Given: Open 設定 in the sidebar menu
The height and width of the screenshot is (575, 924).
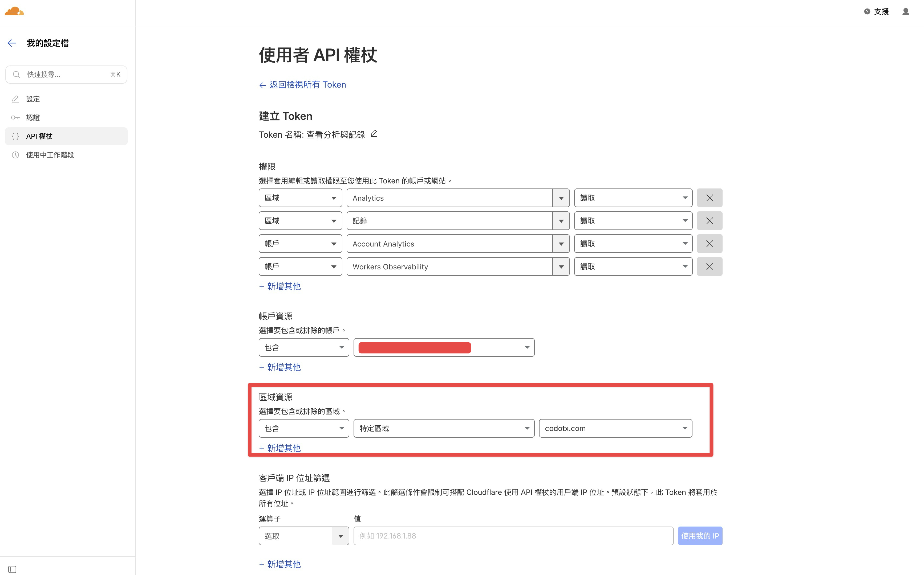Looking at the screenshot, I should pyautogui.click(x=33, y=99).
